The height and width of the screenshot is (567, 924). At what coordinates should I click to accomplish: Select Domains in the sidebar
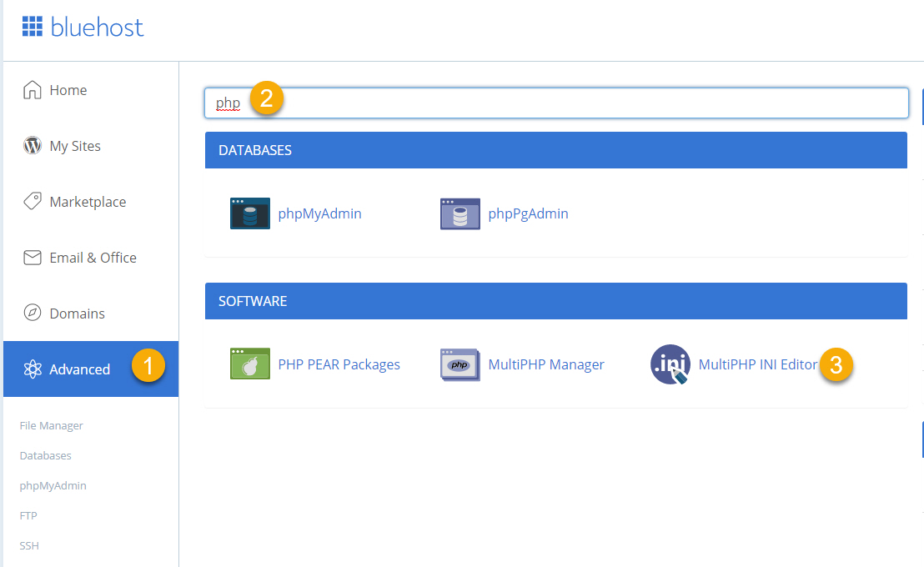tap(78, 314)
